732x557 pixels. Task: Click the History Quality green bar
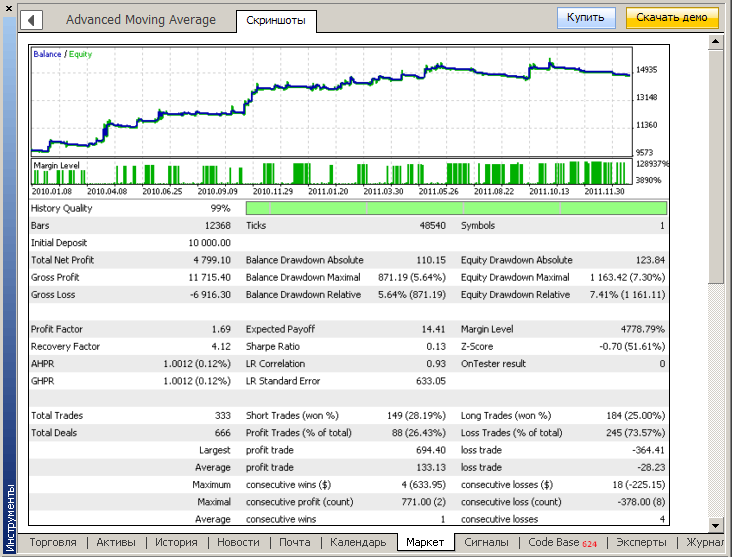[456, 208]
